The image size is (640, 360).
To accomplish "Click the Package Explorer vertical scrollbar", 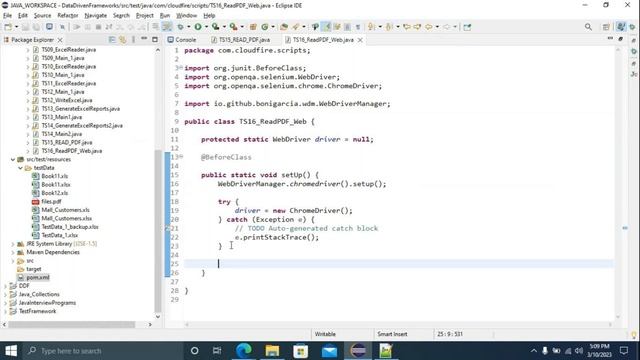I will click(158, 231).
